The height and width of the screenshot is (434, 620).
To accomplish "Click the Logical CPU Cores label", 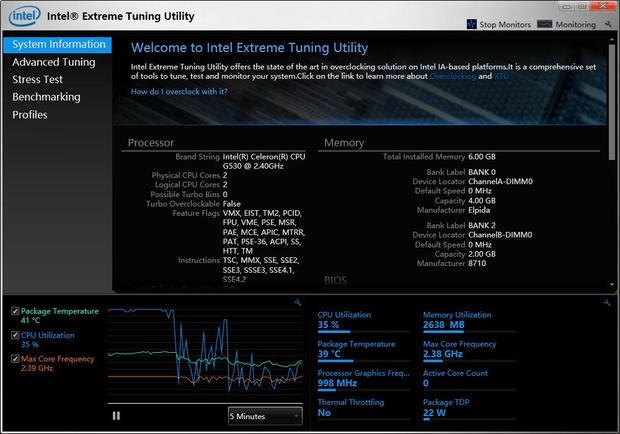I will point(187,185).
